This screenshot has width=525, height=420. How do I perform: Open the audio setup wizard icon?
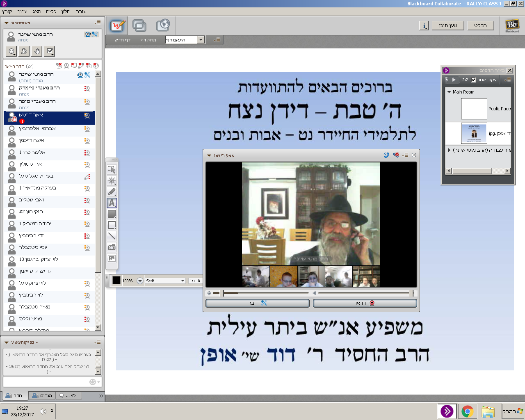[386, 155]
